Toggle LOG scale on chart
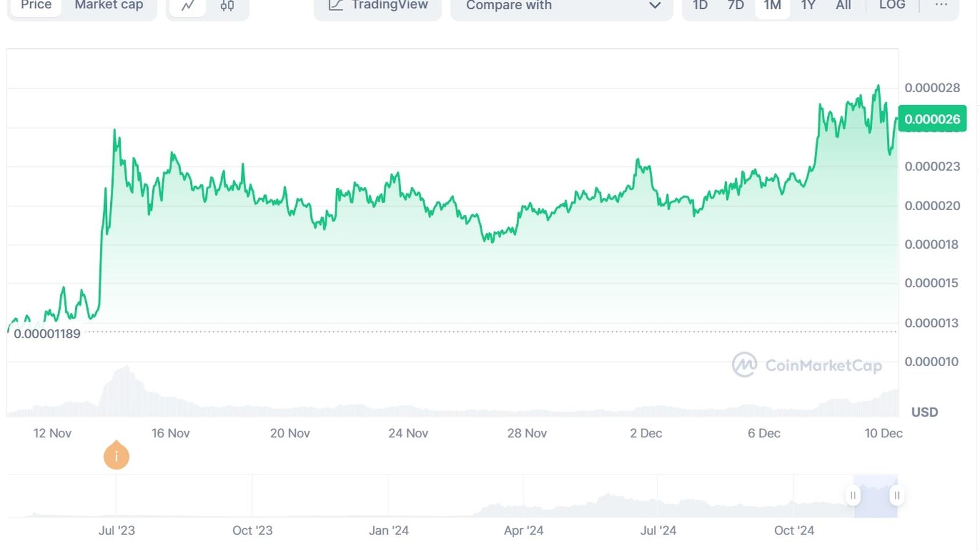Image resolution: width=980 pixels, height=551 pixels. coord(892,5)
